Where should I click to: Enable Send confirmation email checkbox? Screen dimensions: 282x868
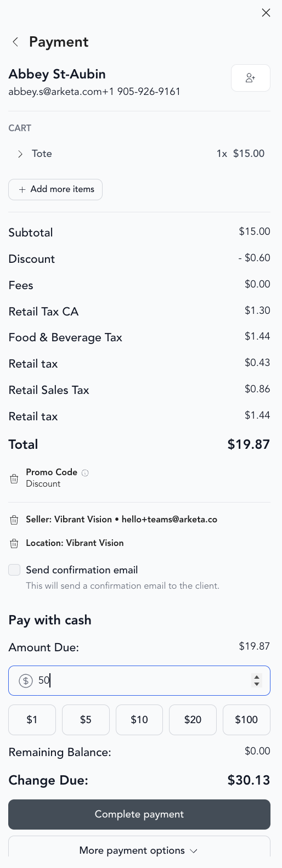[x=14, y=570]
